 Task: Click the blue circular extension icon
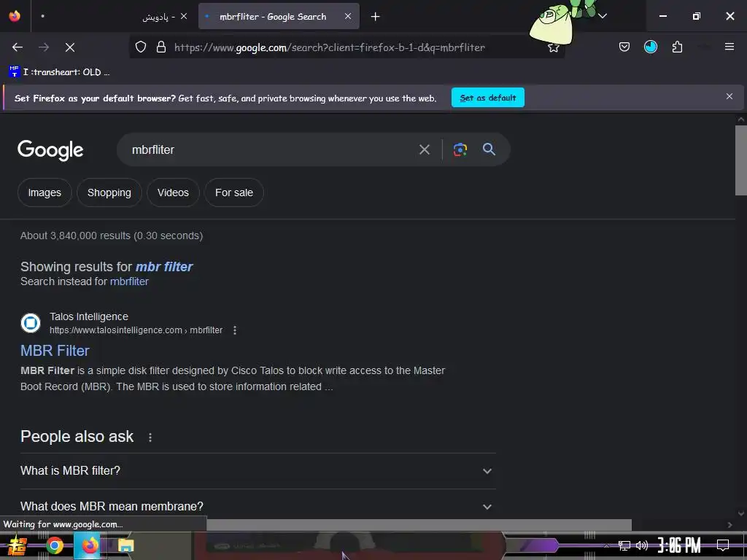pos(650,47)
